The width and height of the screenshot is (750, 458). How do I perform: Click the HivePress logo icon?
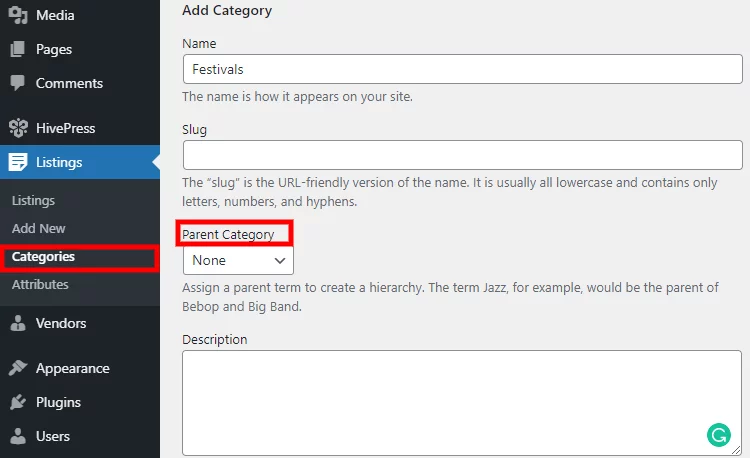[18, 128]
